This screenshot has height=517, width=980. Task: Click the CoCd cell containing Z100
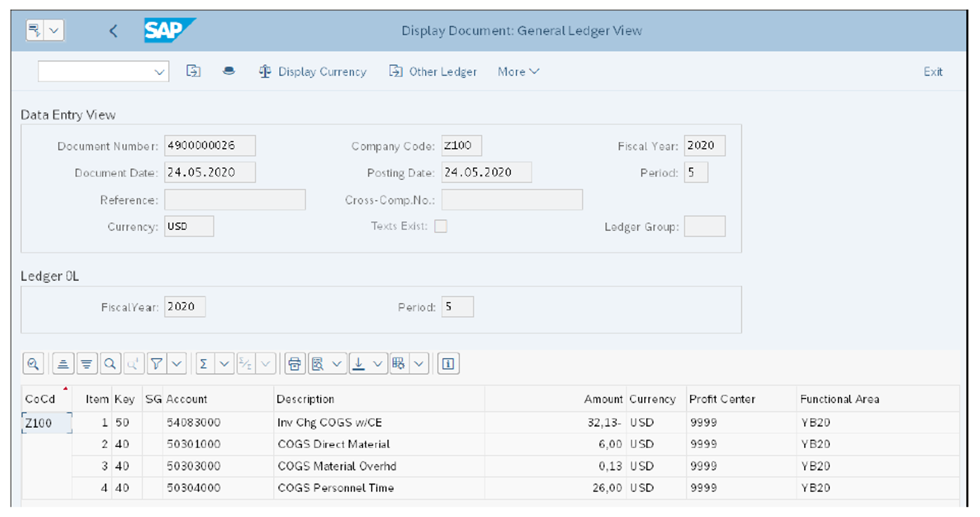[x=46, y=422]
